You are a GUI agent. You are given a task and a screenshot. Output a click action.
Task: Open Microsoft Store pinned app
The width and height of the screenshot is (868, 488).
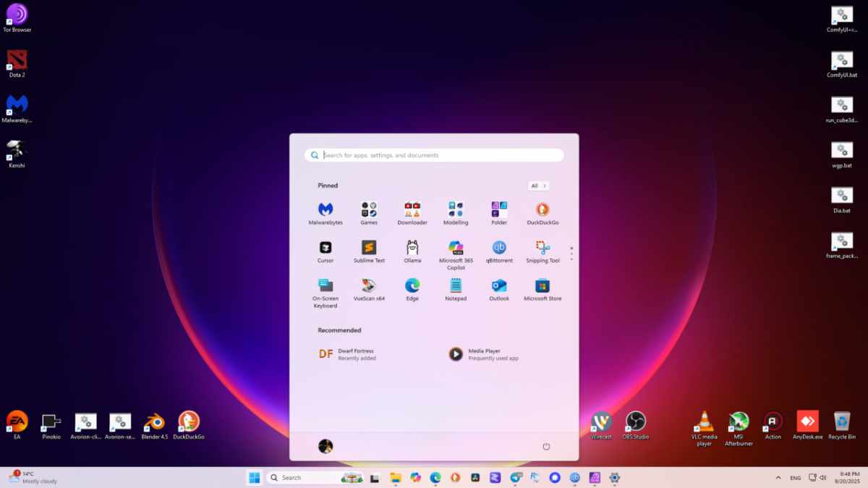(x=542, y=285)
